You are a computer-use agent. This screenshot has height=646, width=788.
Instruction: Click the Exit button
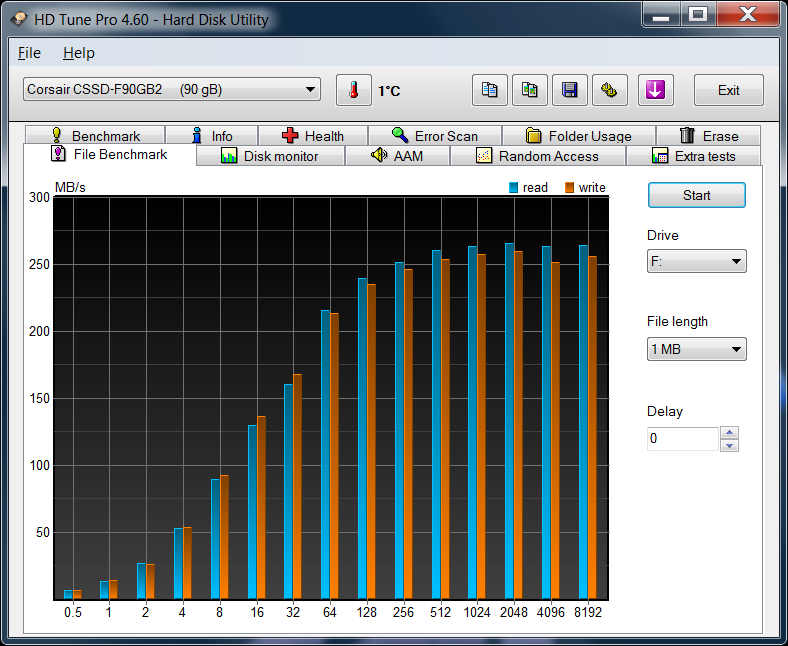[x=728, y=90]
